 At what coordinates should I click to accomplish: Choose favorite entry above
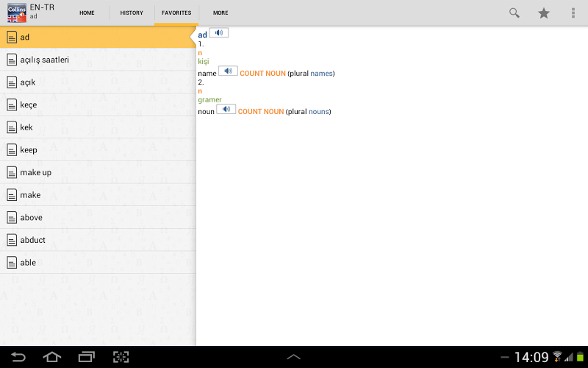click(98, 217)
